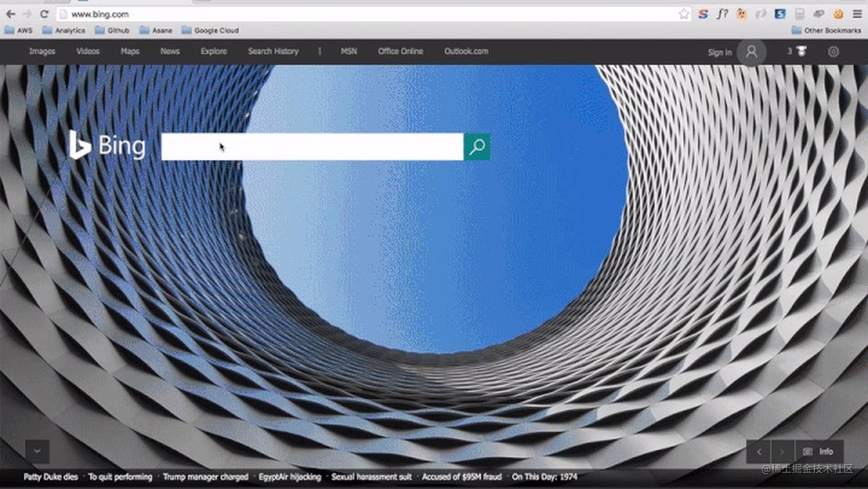The image size is (868, 489).
Task: Open the Evernote-style elephant extension icon
Action: (x=742, y=14)
